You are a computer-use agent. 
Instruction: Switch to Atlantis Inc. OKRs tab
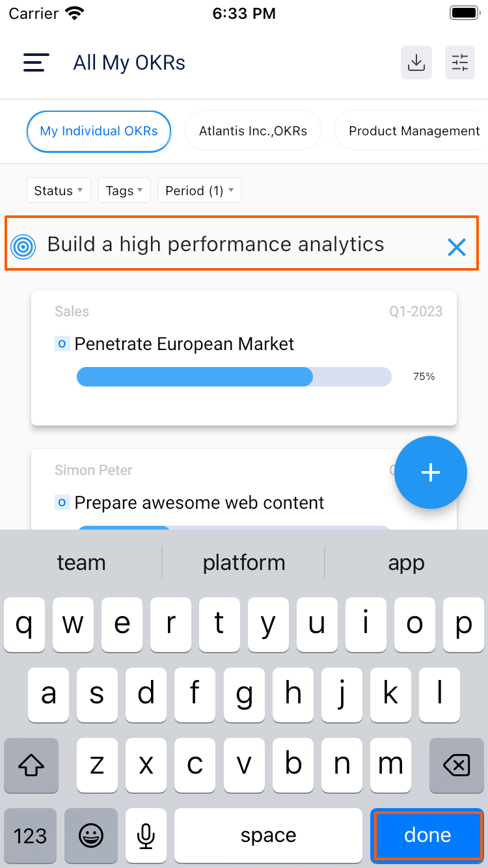[x=252, y=130]
